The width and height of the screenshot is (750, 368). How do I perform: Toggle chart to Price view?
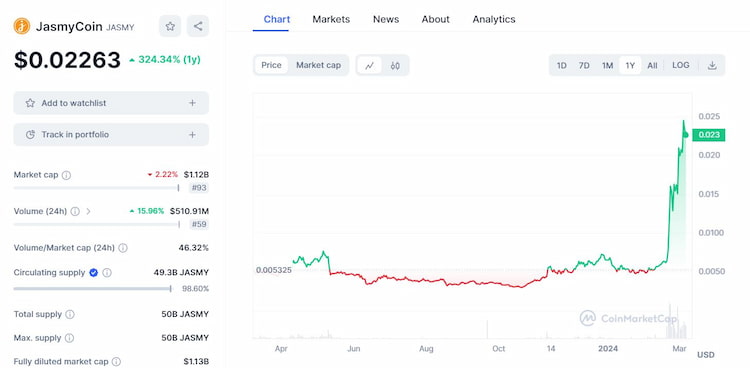(x=271, y=65)
